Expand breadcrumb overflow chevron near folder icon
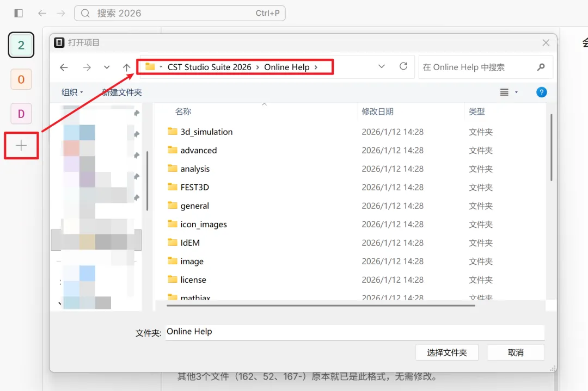The image size is (588, 391). pos(161,67)
